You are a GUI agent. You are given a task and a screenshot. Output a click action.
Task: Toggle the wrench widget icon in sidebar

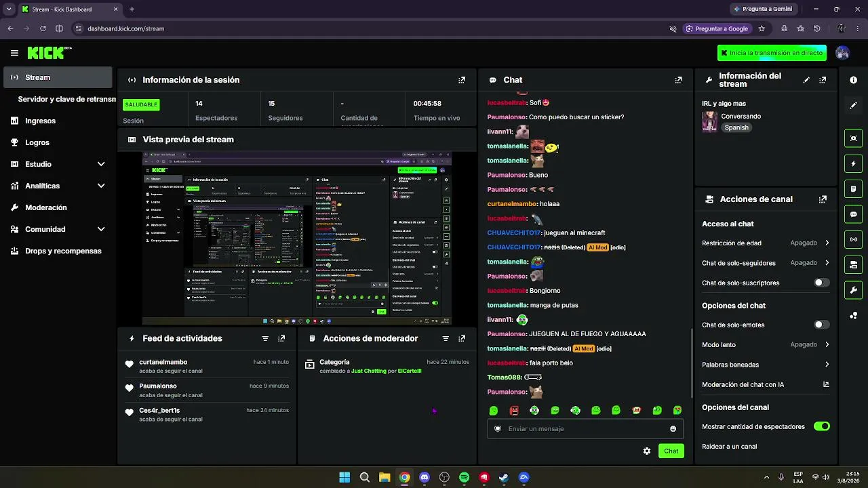853,290
